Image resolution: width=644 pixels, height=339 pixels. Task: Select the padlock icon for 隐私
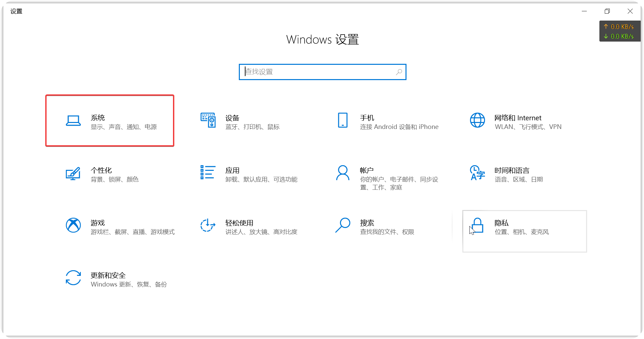pyautogui.click(x=477, y=225)
